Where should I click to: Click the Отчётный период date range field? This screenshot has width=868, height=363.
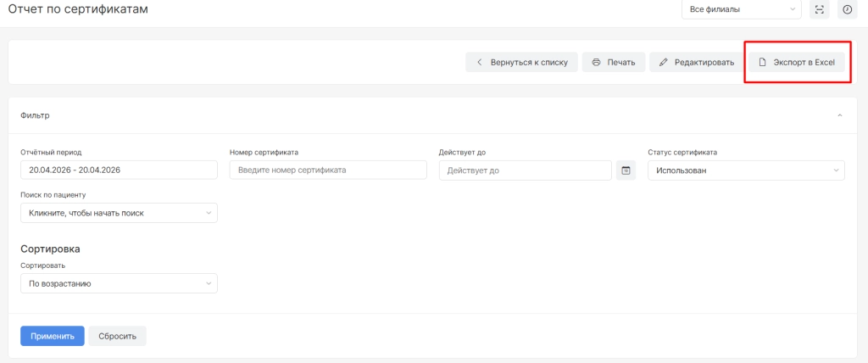119,170
